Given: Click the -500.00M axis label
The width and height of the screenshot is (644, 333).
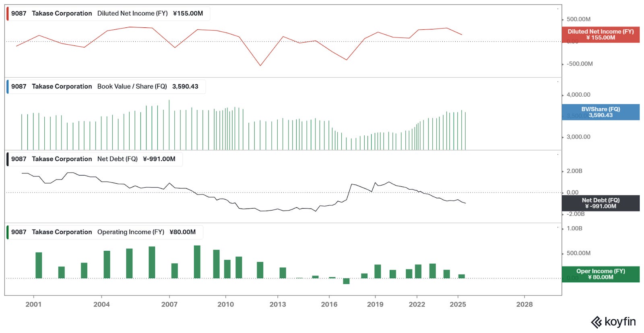Looking at the screenshot, I should pos(580,64).
